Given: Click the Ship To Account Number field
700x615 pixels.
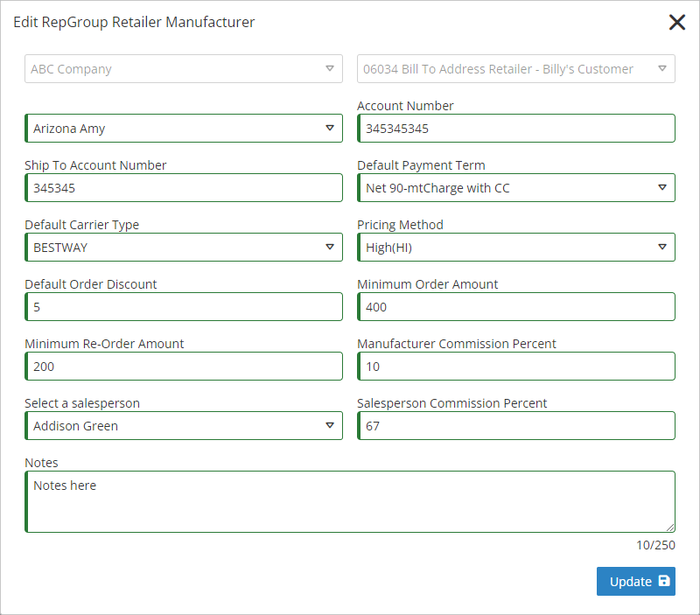Looking at the screenshot, I should coord(184,188).
